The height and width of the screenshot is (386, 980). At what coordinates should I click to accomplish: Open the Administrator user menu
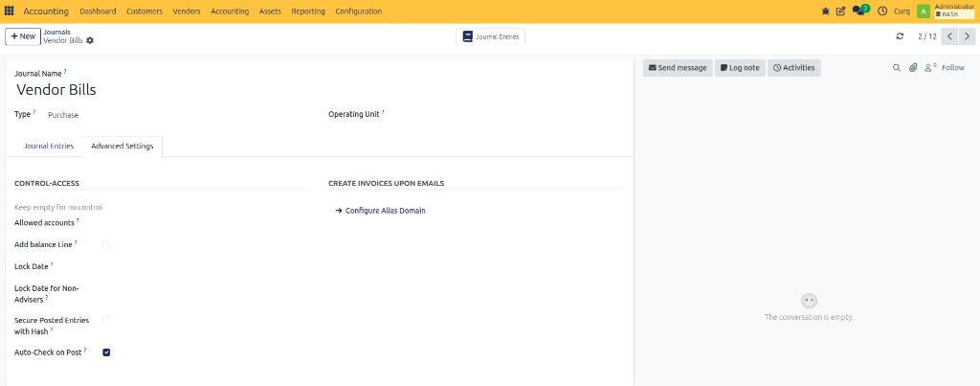point(954,10)
